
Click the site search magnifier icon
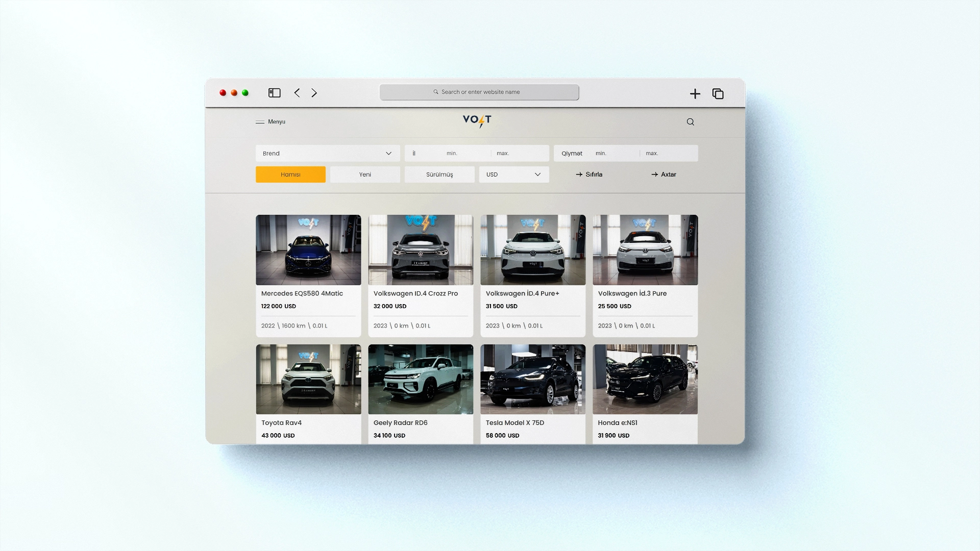tap(690, 122)
